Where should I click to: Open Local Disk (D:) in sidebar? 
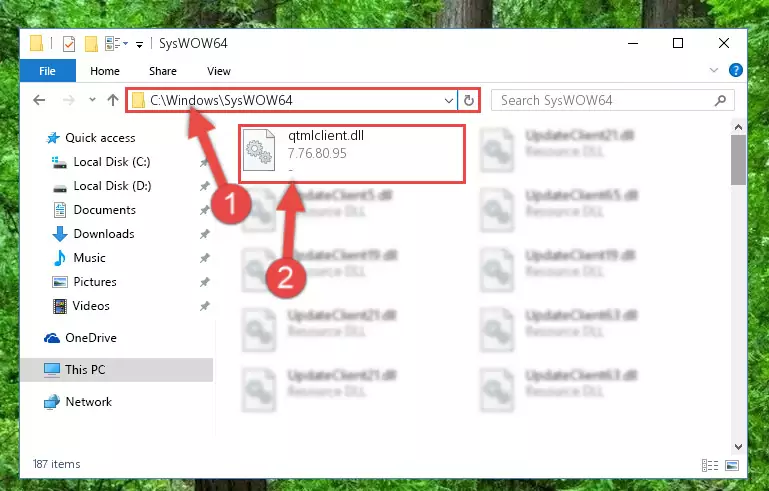click(x=112, y=186)
